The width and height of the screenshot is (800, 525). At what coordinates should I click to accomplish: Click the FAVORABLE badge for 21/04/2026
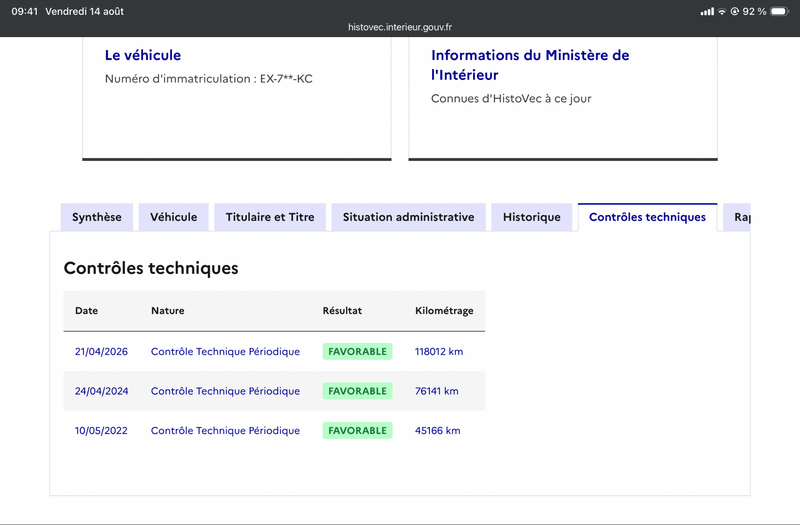click(x=358, y=352)
